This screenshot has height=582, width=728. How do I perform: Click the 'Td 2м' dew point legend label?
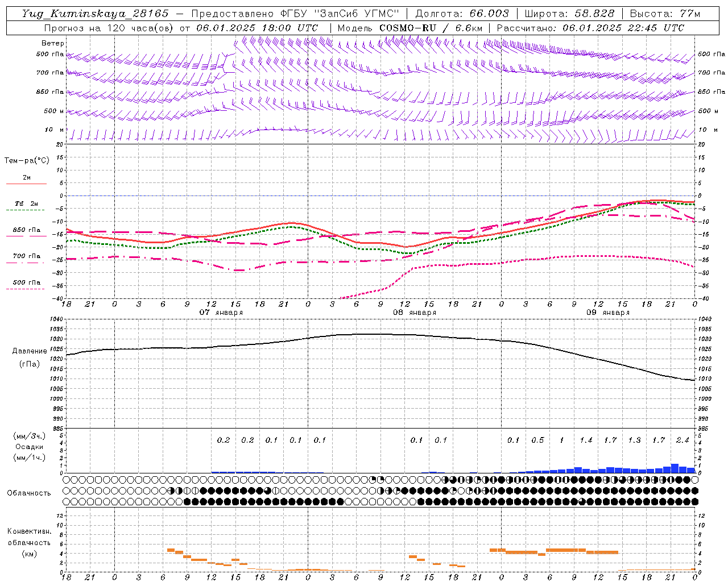pos(26,203)
